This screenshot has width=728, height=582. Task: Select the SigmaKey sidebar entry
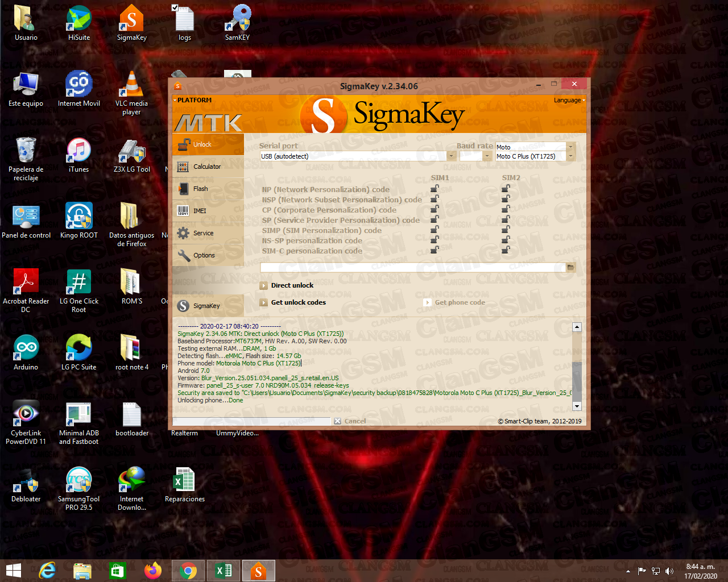pos(208,306)
